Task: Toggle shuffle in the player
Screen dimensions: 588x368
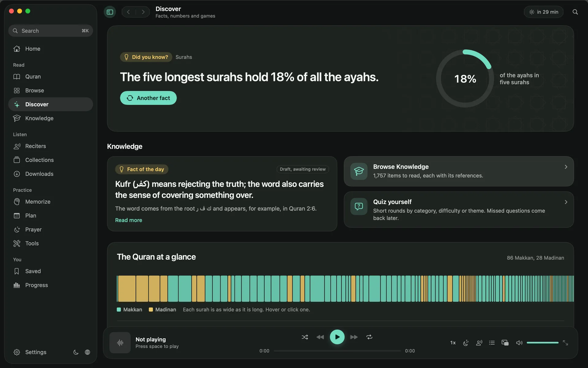Action: click(x=305, y=337)
